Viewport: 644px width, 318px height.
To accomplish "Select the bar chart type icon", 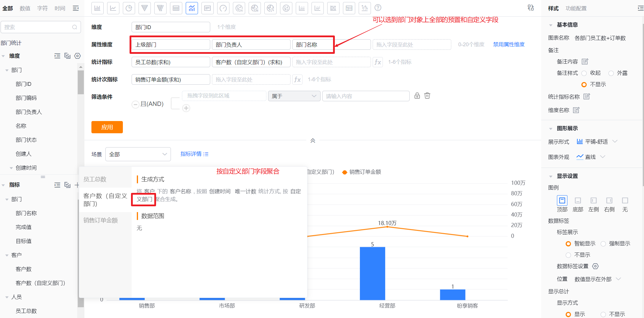I will 98,8.
